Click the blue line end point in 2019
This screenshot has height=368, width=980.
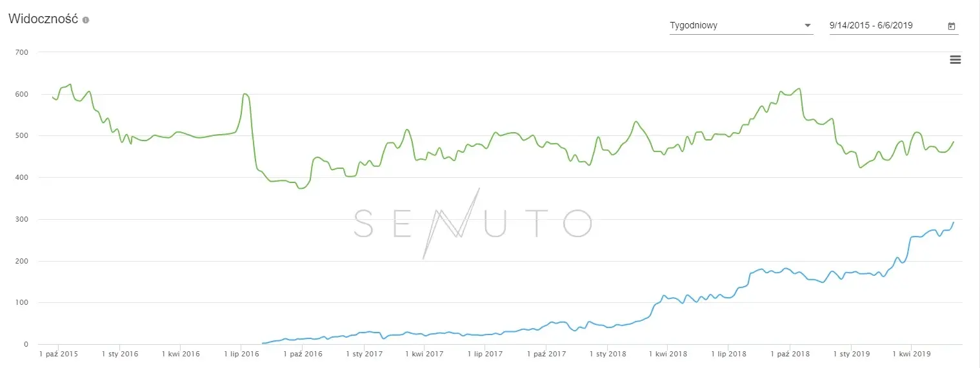tap(954, 223)
